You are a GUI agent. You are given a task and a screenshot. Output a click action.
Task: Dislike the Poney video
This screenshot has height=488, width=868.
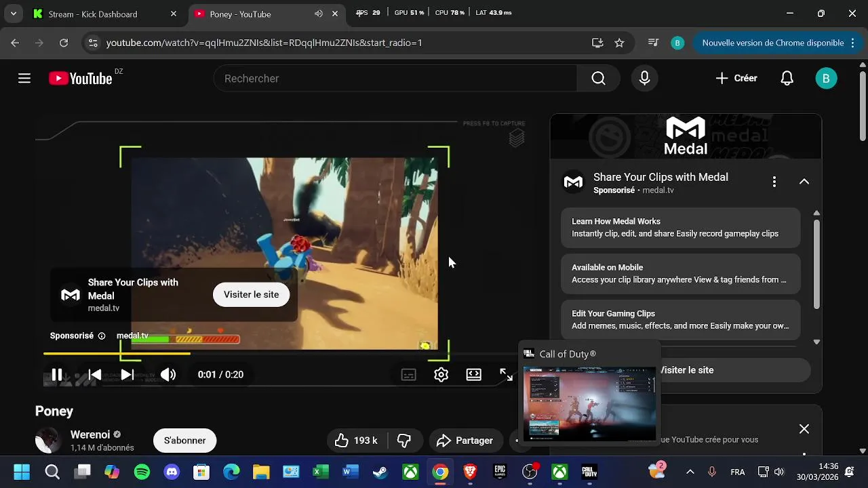(x=404, y=441)
